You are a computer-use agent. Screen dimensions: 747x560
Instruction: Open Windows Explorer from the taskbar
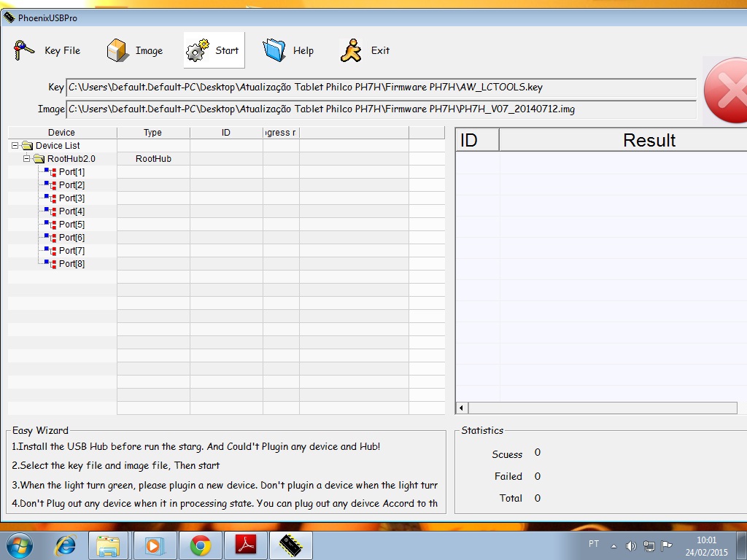(x=108, y=545)
